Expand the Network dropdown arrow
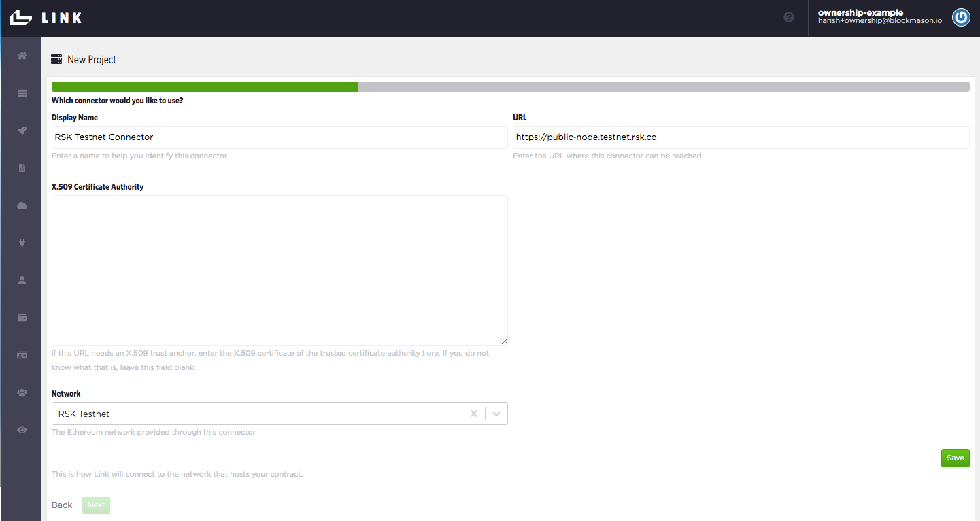980x521 pixels. point(496,414)
